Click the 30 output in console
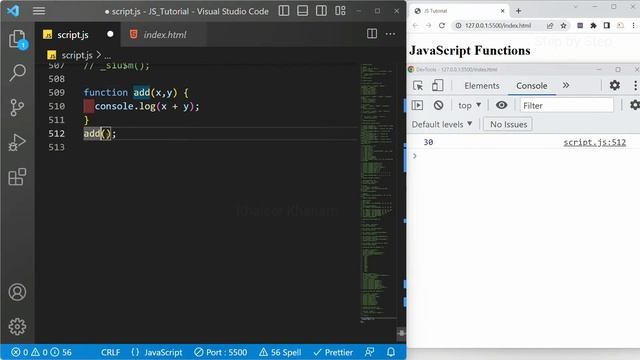The image size is (640, 360). (428, 142)
